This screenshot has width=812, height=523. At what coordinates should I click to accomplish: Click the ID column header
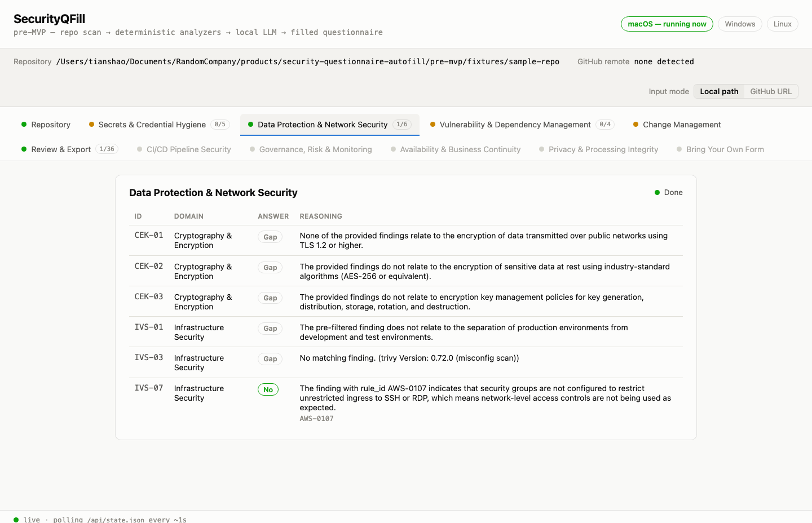point(138,216)
